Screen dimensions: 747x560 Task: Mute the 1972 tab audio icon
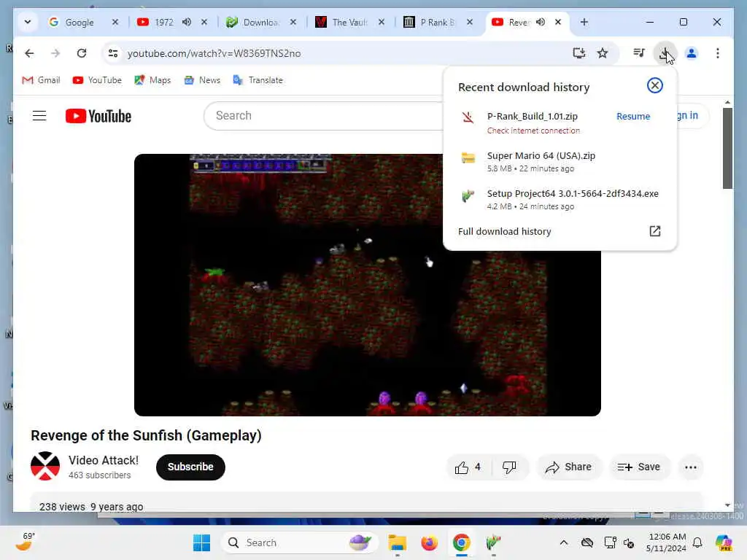click(x=187, y=22)
